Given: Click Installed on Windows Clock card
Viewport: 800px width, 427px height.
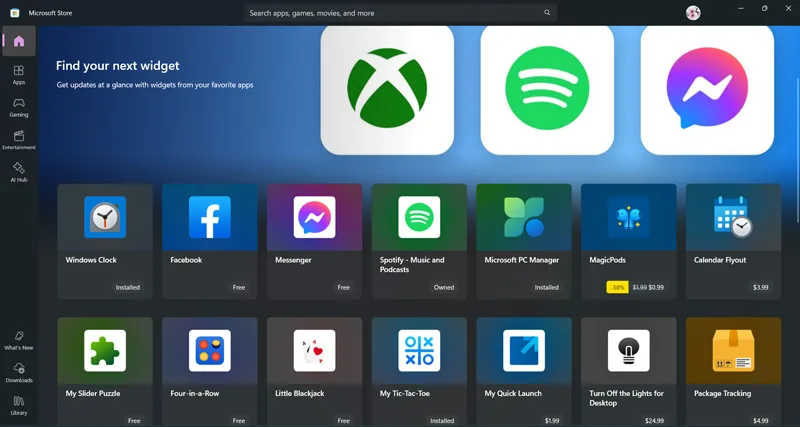Looking at the screenshot, I should [x=128, y=287].
